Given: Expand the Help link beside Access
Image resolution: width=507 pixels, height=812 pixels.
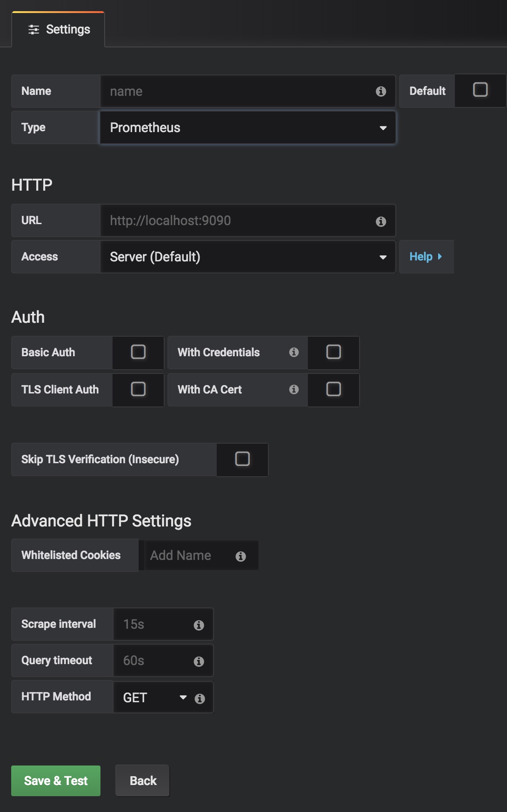Looking at the screenshot, I should [426, 257].
